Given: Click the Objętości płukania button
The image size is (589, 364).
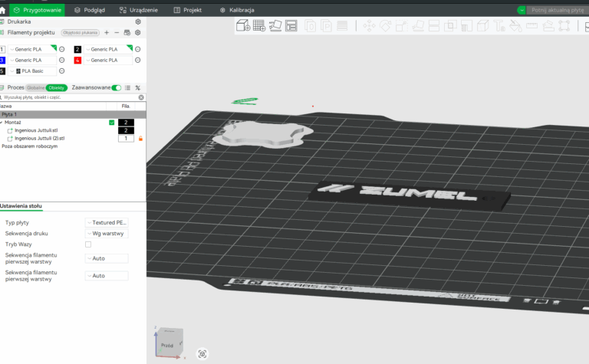Looking at the screenshot, I should 81,33.
